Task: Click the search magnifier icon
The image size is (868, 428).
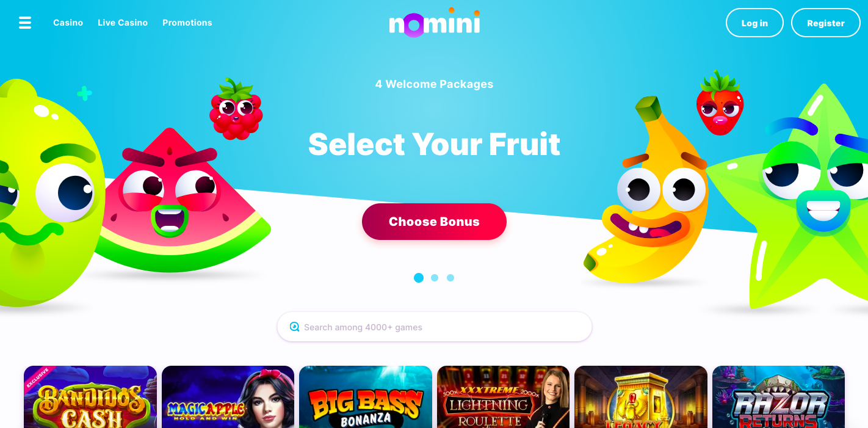Action: pos(295,327)
